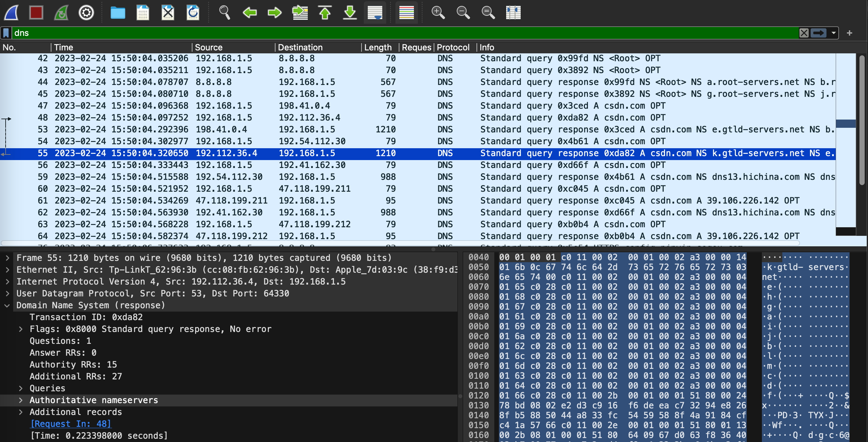The height and width of the screenshot is (442, 868).
Task: Add a display filter button with plus
Action: 850,33
